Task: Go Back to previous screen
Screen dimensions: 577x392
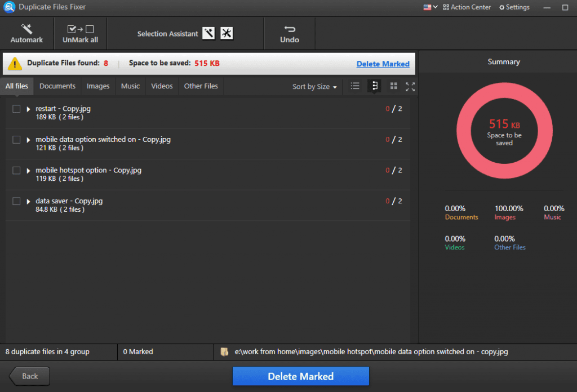Action: pos(29,376)
